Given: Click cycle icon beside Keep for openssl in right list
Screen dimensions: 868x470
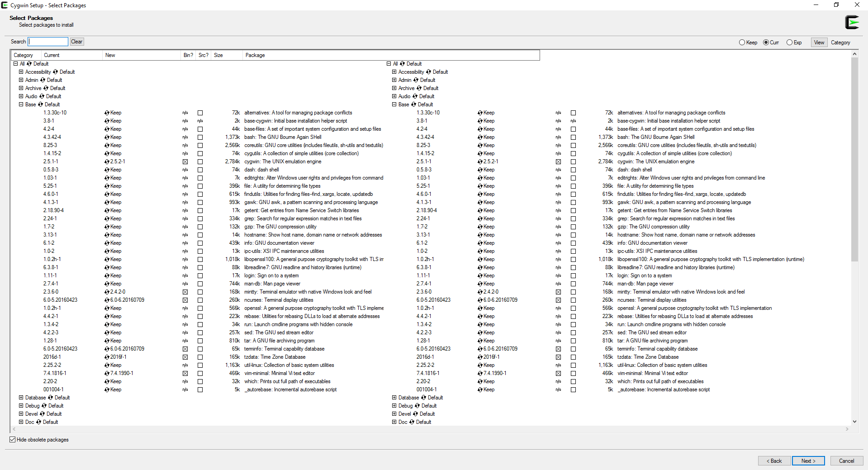Looking at the screenshot, I should point(480,308).
